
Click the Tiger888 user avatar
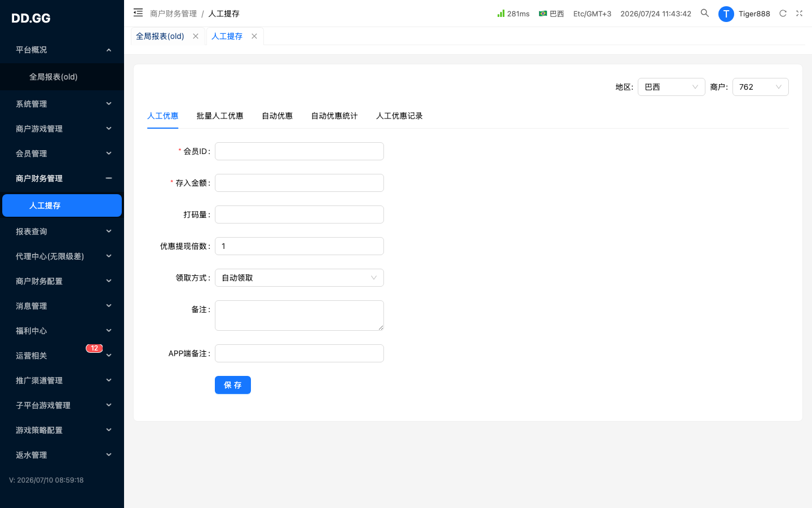pyautogui.click(x=726, y=14)
